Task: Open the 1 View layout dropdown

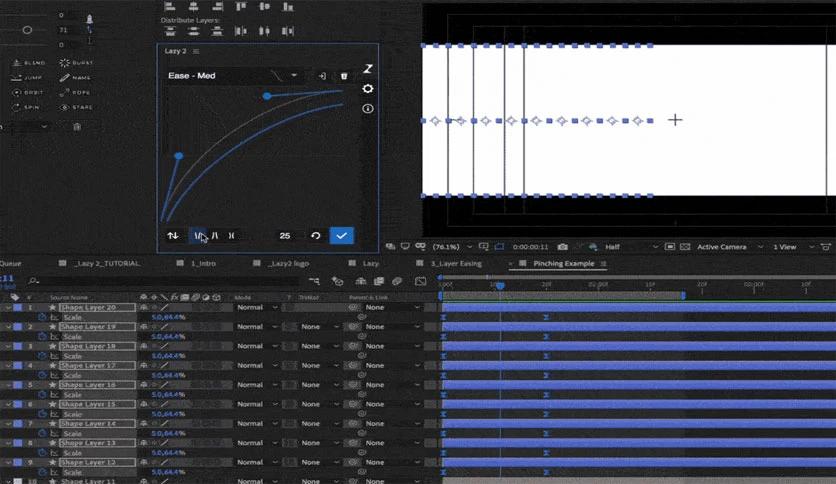Action: tap(793, 247)
